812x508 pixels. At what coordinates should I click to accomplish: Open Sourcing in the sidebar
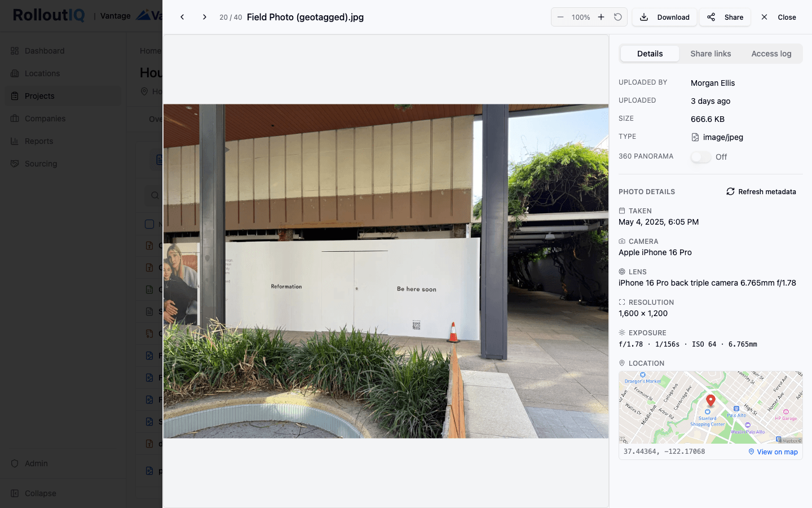(63, 164)
